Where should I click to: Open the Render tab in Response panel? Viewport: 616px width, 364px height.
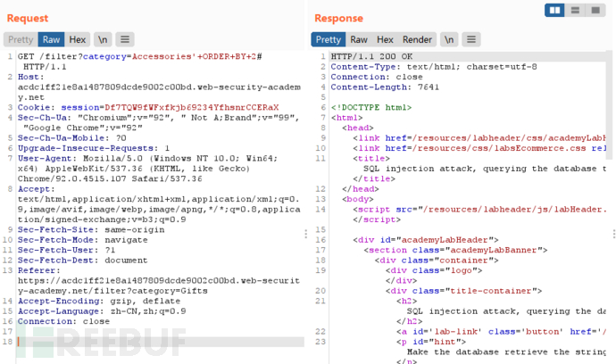pyautogui.click(x=417, y=39)
